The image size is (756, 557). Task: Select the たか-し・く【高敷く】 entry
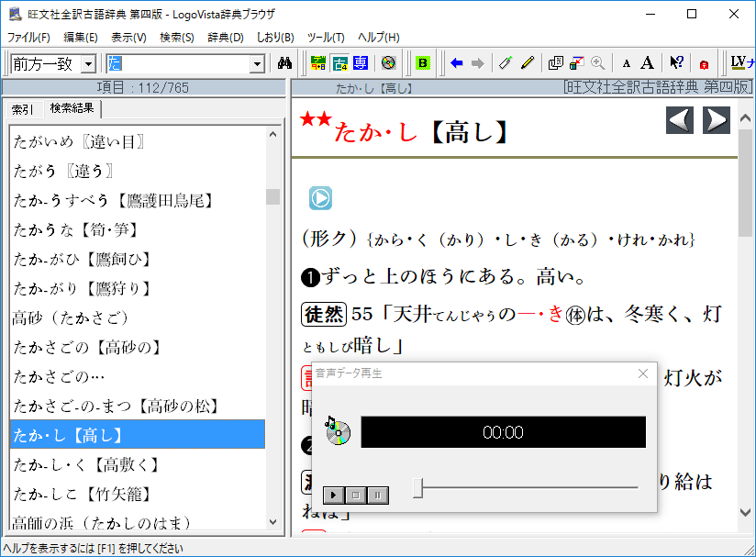[138, 465]
